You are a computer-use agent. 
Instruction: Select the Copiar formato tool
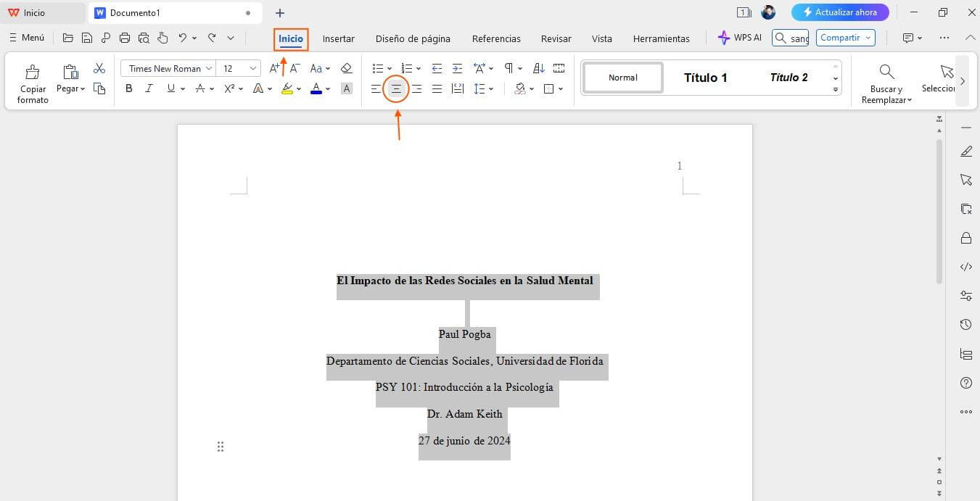(x=33, y=81)
